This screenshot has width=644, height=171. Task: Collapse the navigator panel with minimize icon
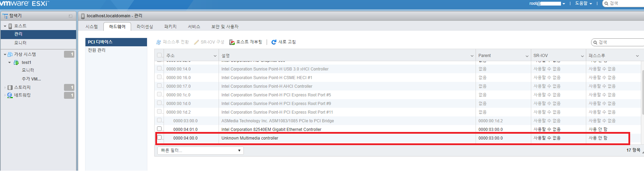[x=71, y=16]
